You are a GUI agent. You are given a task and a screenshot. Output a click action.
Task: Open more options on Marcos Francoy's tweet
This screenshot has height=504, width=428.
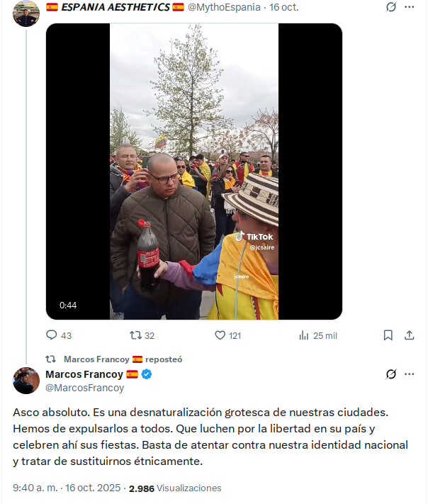[410, 374]
